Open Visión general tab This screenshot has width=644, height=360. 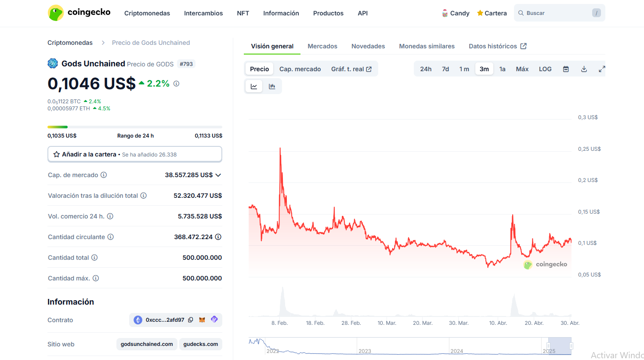[272, 46]
